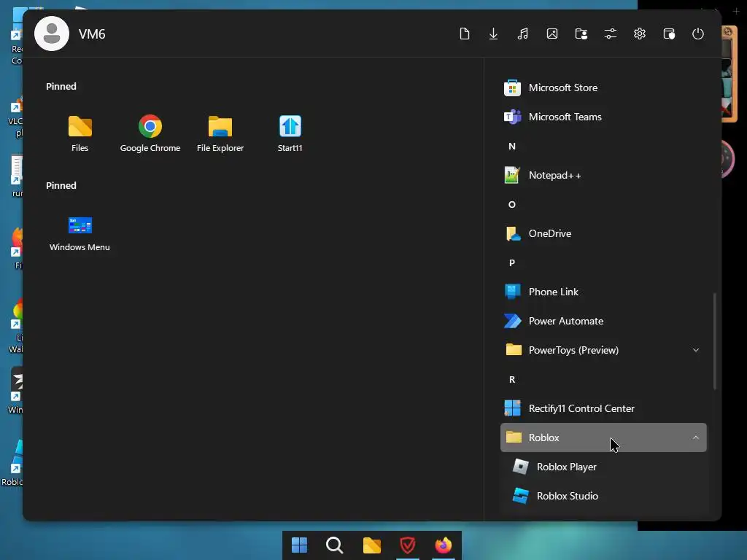Open pinned Windows Menu tile

pos(80,233)
